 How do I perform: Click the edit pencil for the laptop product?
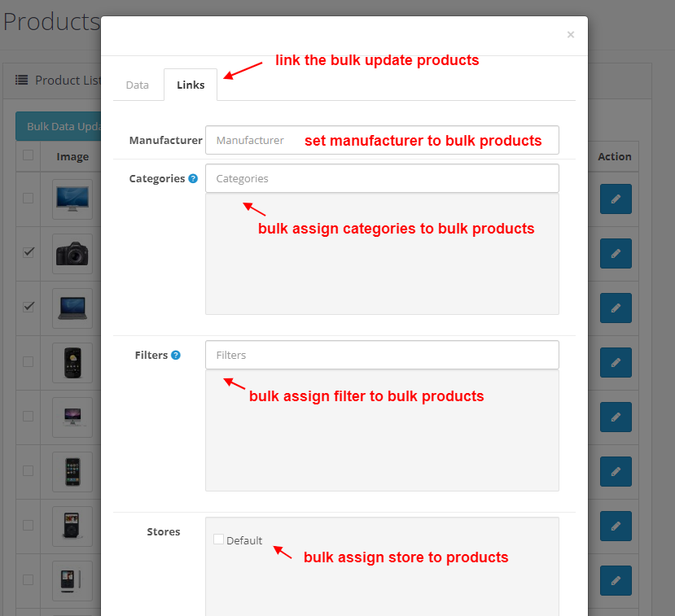coord(616,308)
